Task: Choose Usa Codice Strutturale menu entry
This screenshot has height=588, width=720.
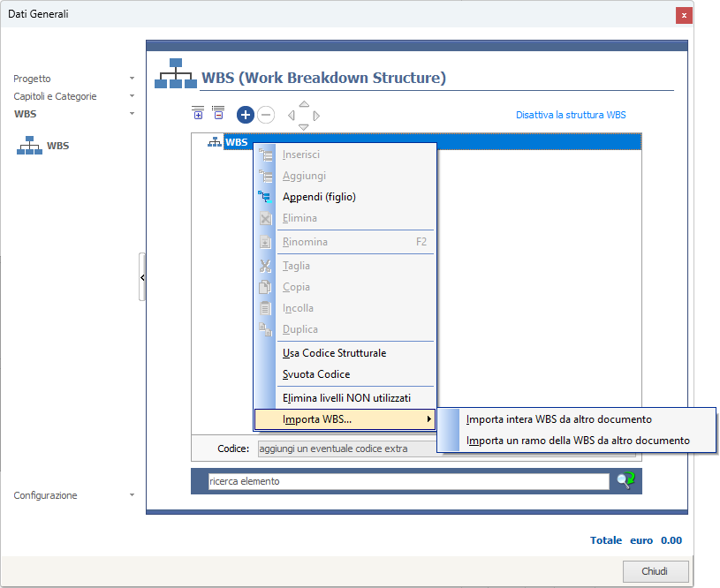Action: (334, 353)
